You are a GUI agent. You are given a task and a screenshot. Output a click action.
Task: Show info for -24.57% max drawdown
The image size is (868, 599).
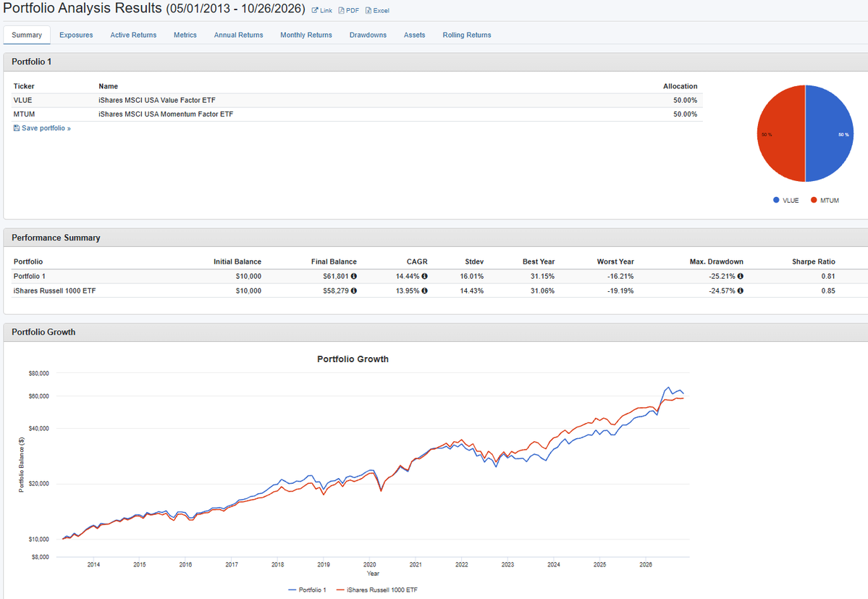point(740,290)
